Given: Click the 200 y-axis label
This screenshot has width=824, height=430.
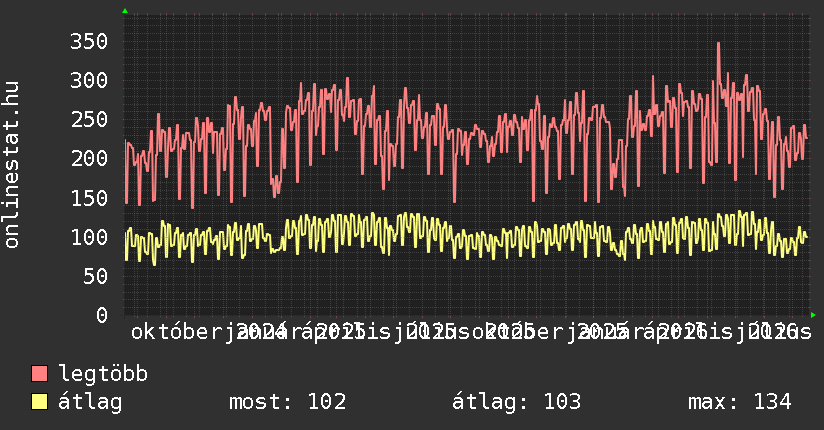Looking at the screenshot, I should (x=89, y=158).
